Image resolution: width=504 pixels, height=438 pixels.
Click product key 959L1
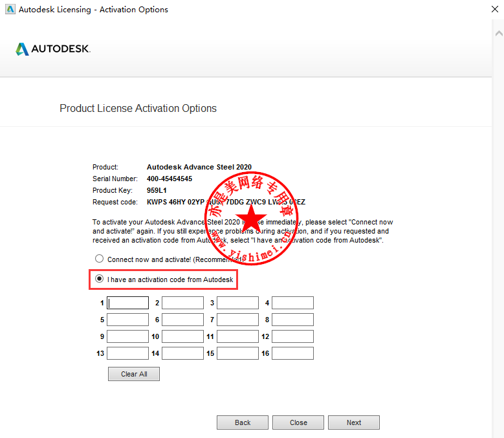tap(157, 190)
